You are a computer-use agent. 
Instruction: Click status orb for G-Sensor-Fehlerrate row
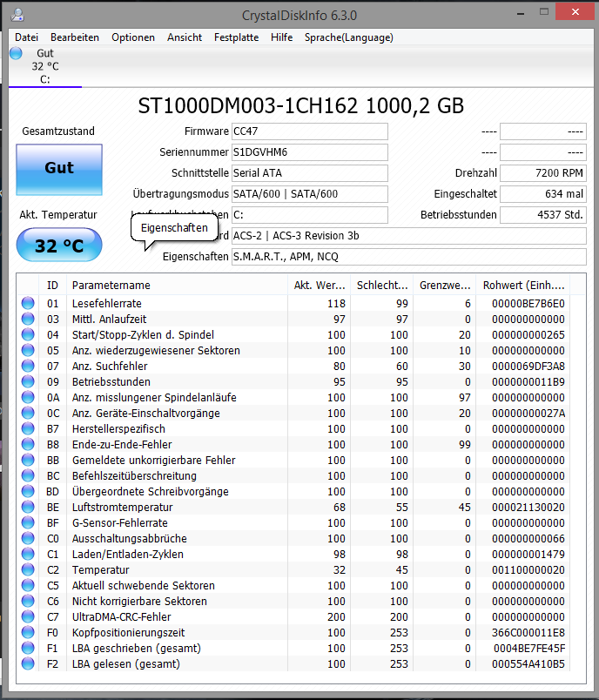28,522
